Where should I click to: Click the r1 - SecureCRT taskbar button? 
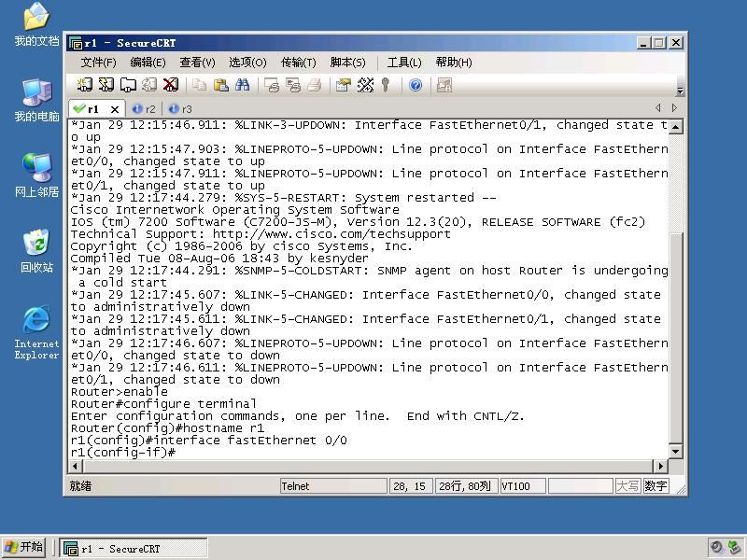pyautogui.click(x=134, y=549)
